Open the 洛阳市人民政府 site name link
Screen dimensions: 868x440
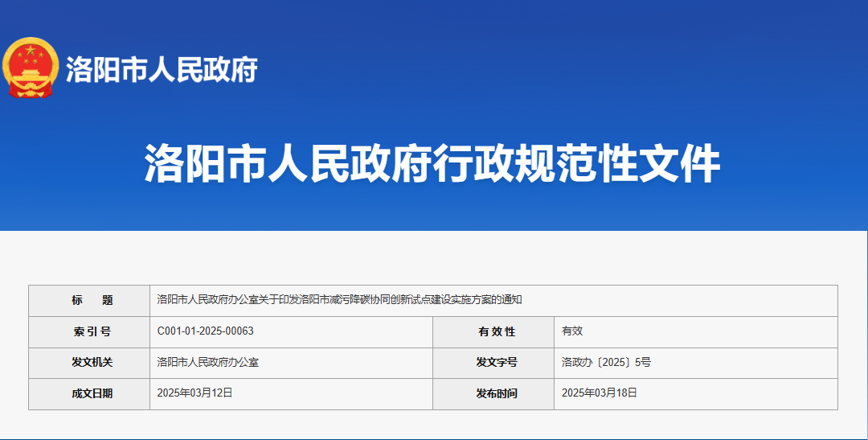(x=161, y=70)
